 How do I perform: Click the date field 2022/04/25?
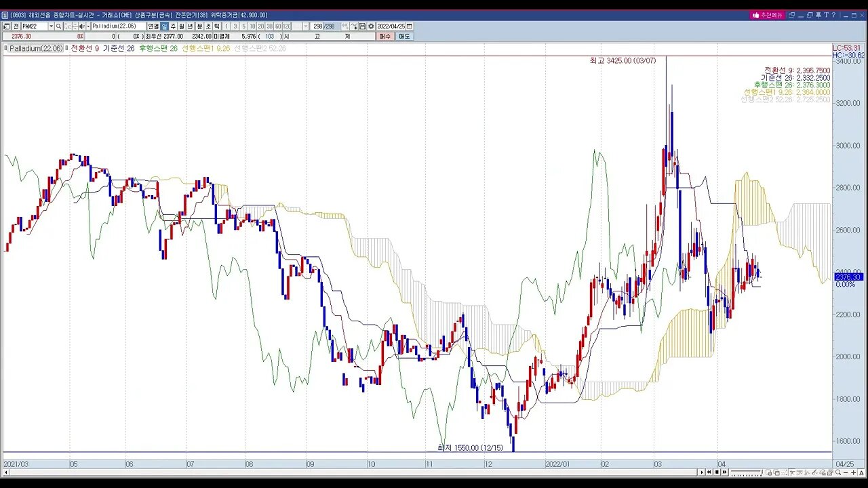point(391,26)
